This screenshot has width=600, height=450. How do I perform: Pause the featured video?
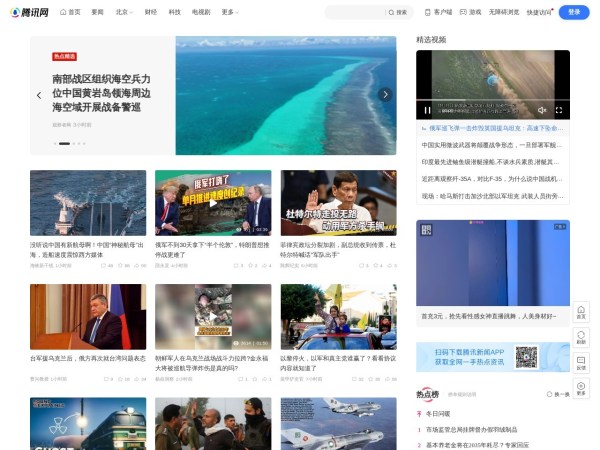click(428, 110)
